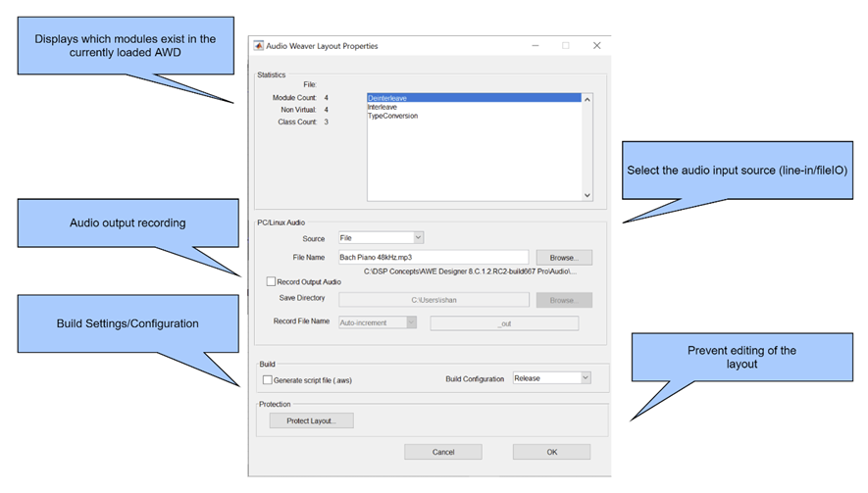Click the module list scrollbar up arrow

pos(587,99)
